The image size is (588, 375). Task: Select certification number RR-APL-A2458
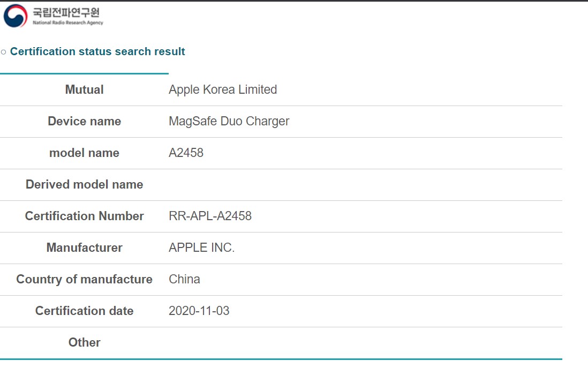[210, 216]
